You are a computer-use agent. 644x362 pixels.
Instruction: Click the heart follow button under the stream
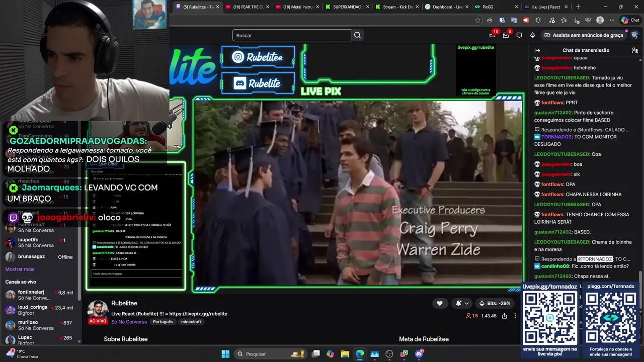click(439, 303)
